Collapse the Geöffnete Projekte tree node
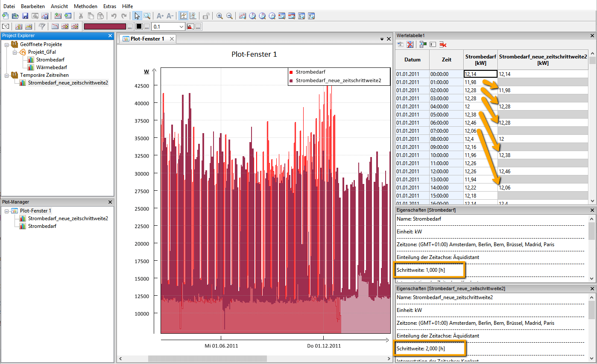 coord(6,44)
